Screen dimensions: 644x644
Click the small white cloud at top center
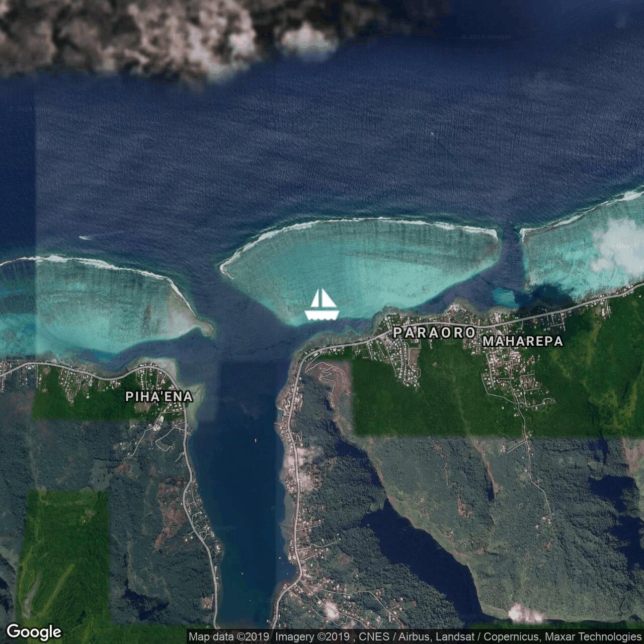[x=307, y=38]
